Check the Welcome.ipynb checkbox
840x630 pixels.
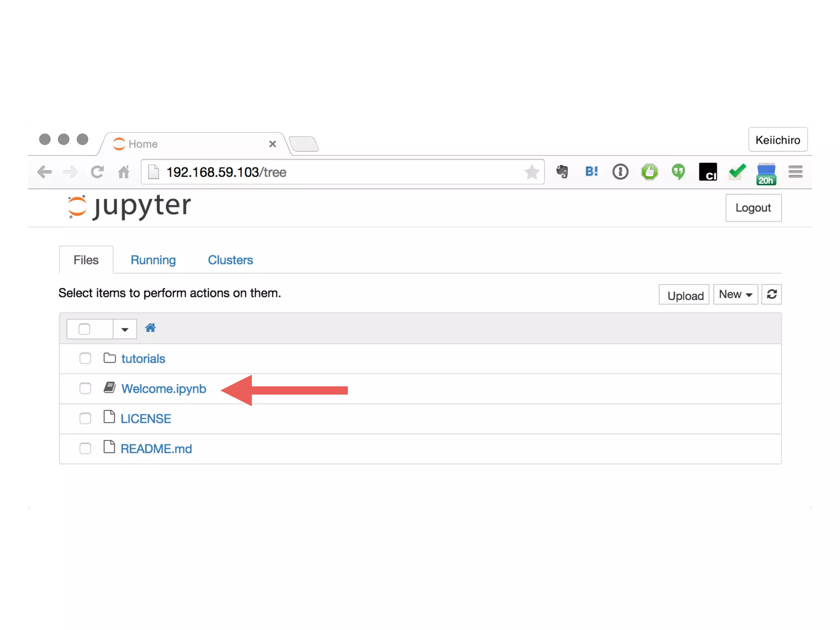(85, 388)
